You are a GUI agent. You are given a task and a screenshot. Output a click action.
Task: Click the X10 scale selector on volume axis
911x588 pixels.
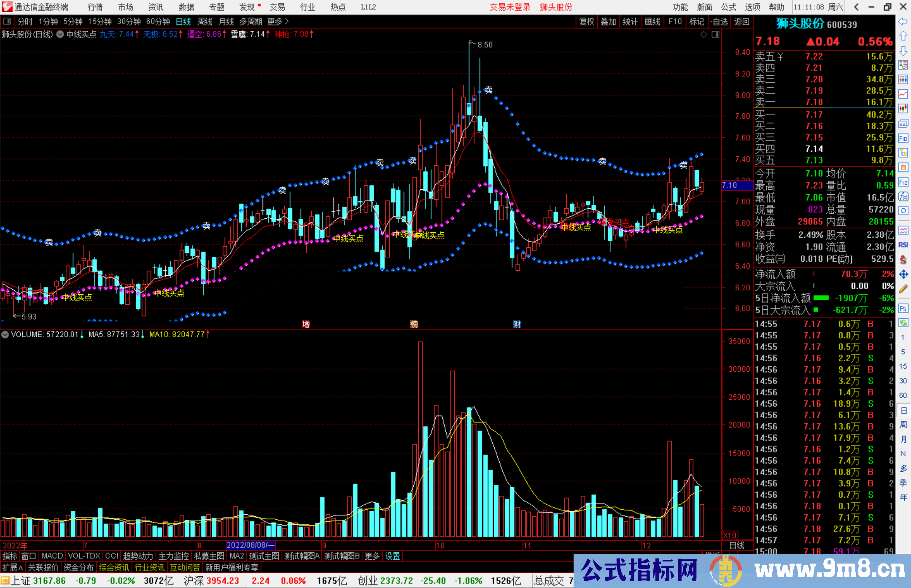coord(730,535)
